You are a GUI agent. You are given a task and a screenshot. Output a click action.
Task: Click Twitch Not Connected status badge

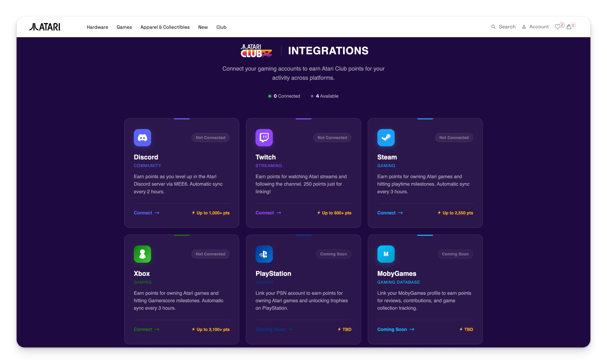(x=332, y=138)
